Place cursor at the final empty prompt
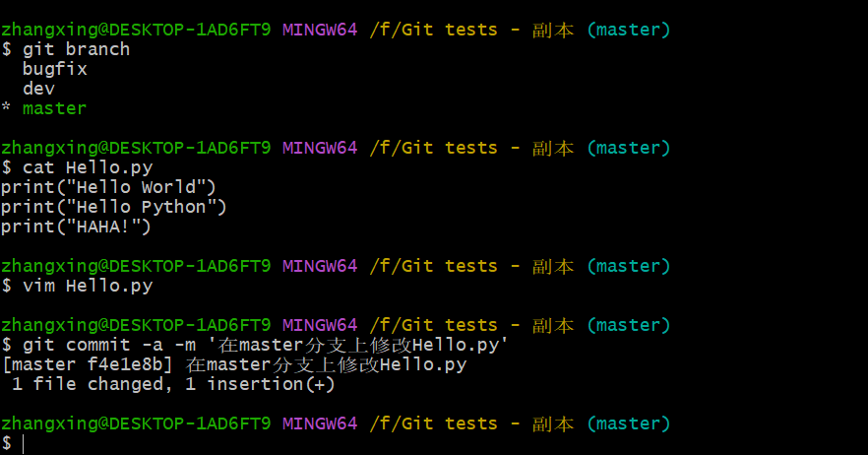Image resolution: width=868 pixels, height=455 pixels. click(24, 444)
